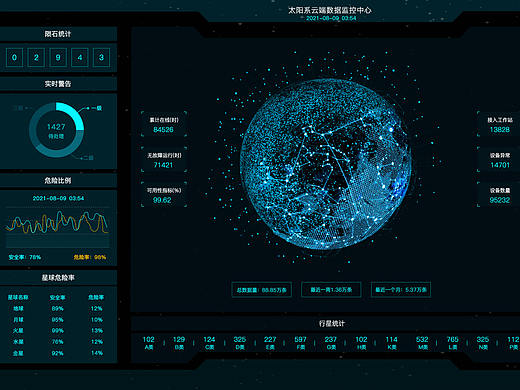Screen dimensions: 520x390
Task: Open the 行星统计 panel header
Action: pyautogui.click(x=331, y=323)
